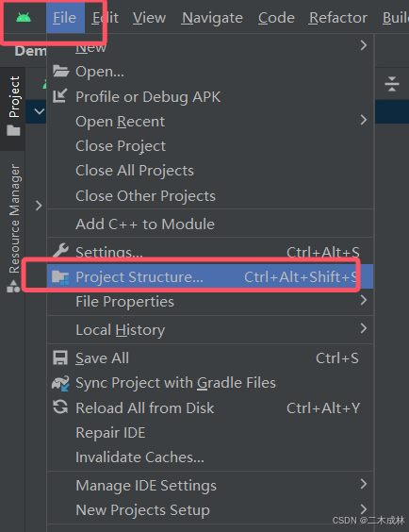The height and width of the screenshot is (532, 409).
Task: Click the Profile or Debug APK arrow icon
Action: [x=60, y=96]
